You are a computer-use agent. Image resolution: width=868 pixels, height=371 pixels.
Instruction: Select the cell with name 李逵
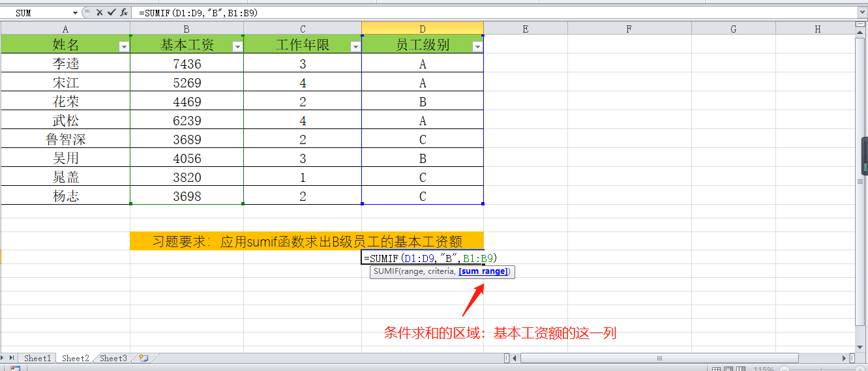click(x=65, y=64)
